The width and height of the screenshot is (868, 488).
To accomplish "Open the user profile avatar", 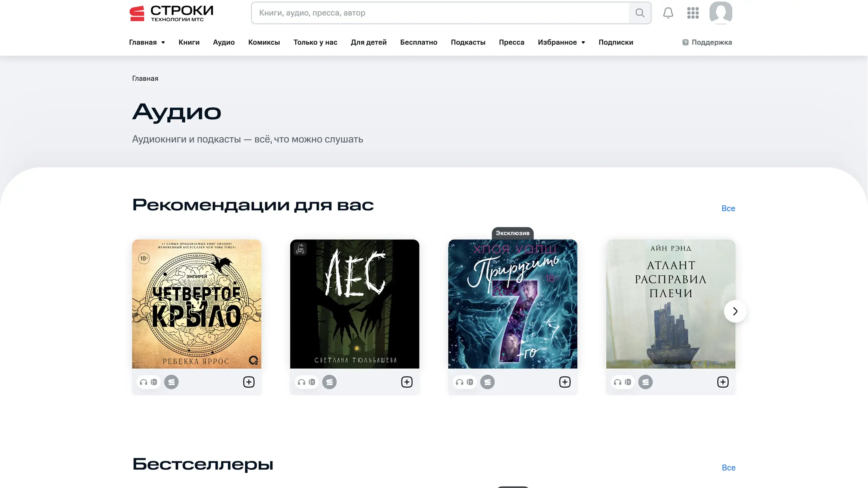I will [720, 13].
